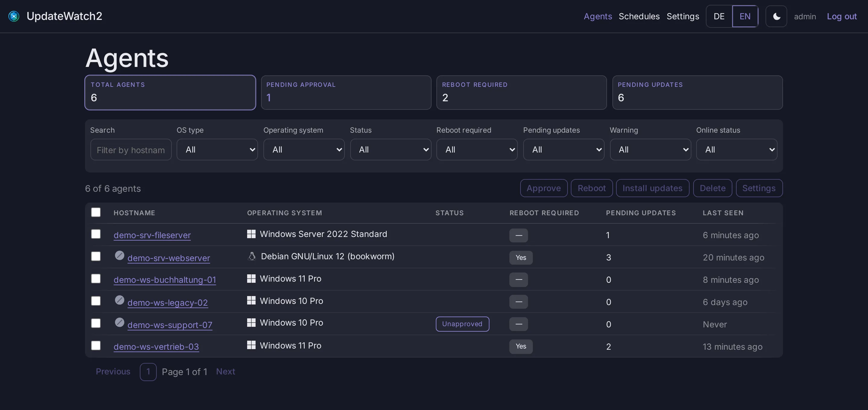The height and width of the screenshot is (410, 868).
Task: Click the Install updates button
Action: point(653,188)
